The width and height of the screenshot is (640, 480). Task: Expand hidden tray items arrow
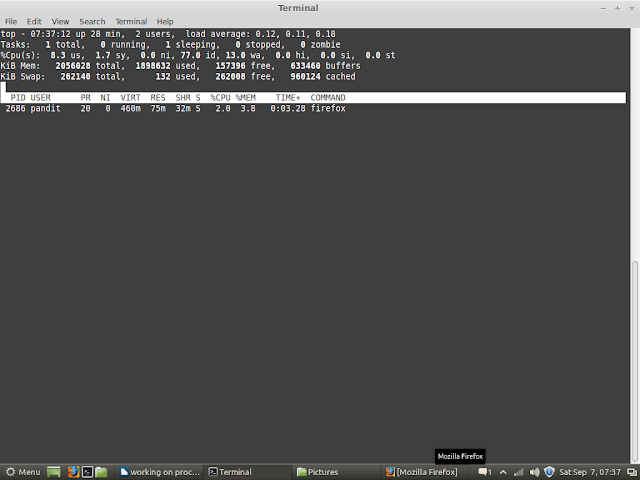tap(503, 472)
